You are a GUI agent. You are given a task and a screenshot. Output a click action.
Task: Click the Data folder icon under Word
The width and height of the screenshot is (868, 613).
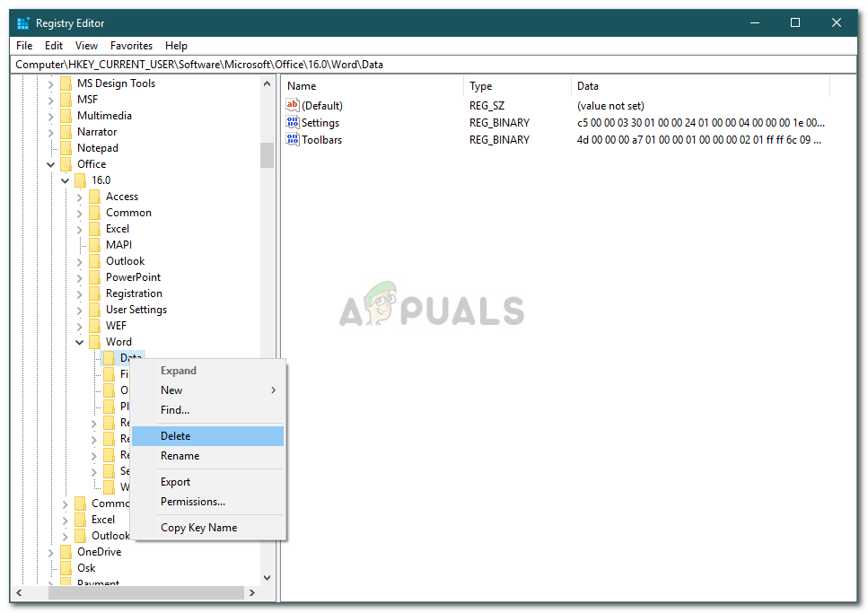coord(110,358)
